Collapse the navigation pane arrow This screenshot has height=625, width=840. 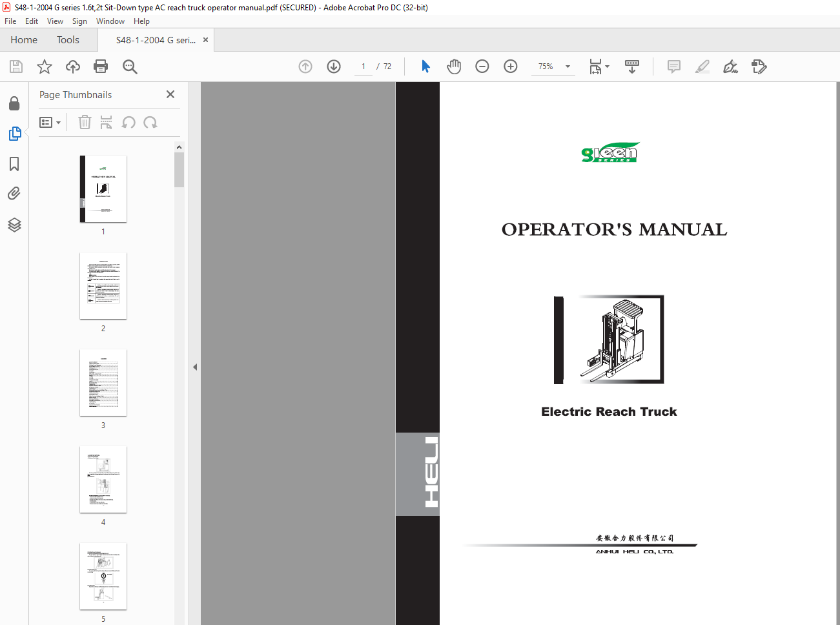(x=194, y=367)
